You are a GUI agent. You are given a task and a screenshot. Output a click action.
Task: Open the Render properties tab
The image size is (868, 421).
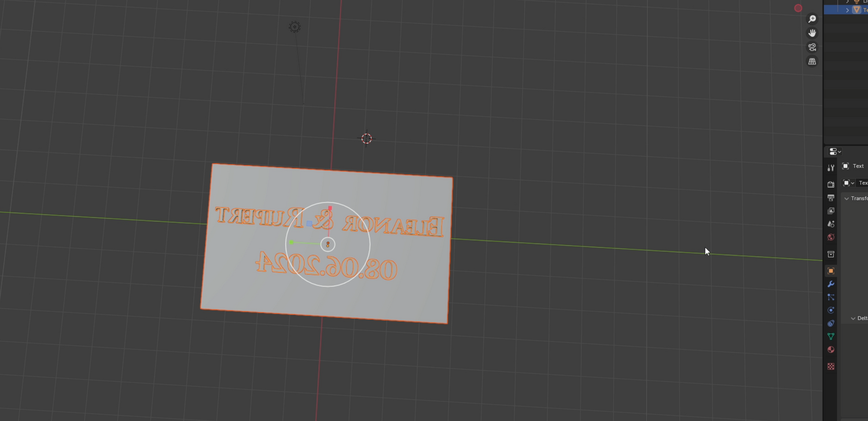click(x=831, y=184)
